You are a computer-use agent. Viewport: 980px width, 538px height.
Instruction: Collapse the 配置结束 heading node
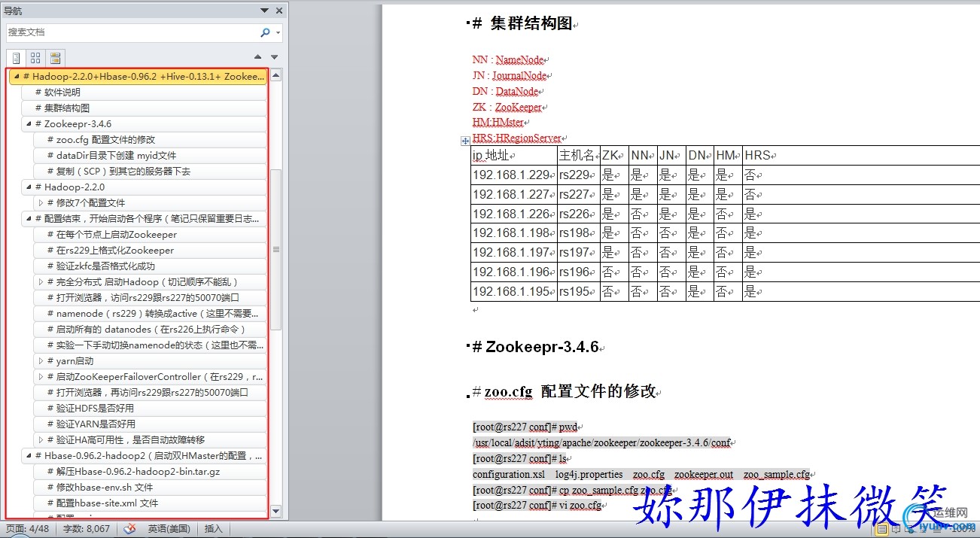pyautogui.click(x=28, y=218)
